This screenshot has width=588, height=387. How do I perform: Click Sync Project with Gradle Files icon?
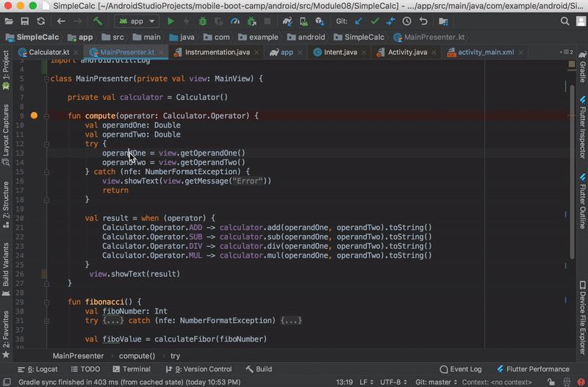point(287,21)
